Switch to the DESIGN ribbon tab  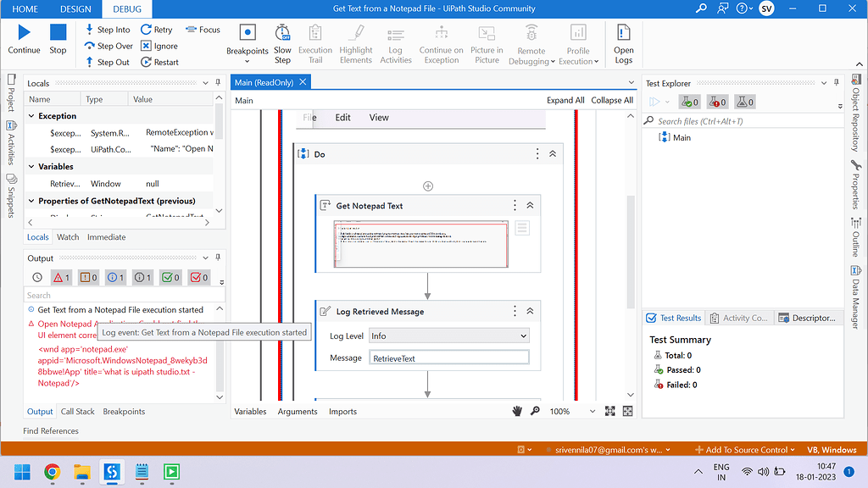point(75,9)
